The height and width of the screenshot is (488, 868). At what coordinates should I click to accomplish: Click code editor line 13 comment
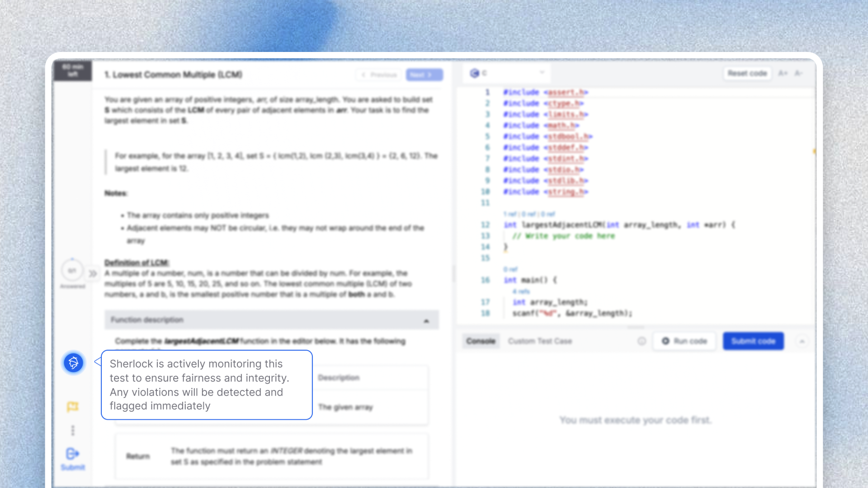tap(563, 236)
